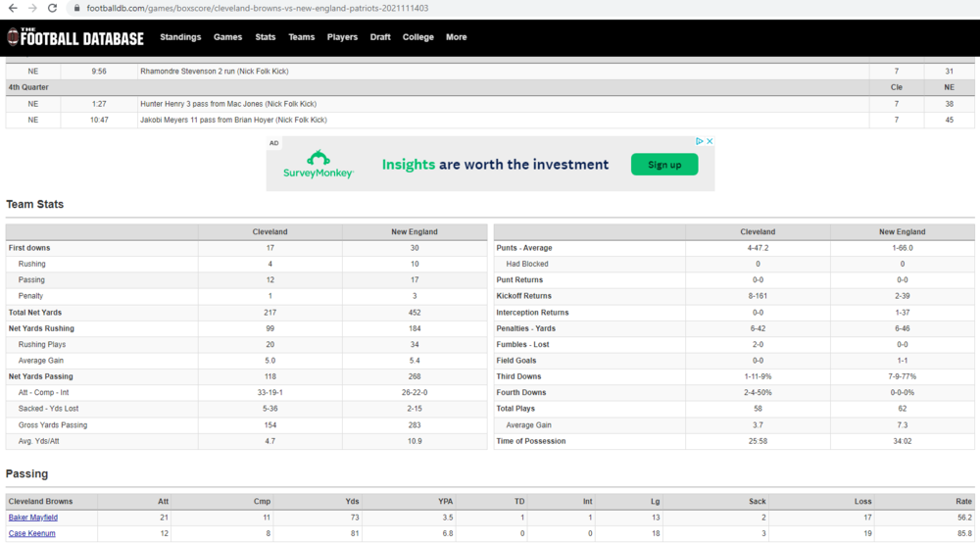Select the 'Gross Yards Passing' row label
The width and height of the screenshot is (980, 544).
[53, 425]
